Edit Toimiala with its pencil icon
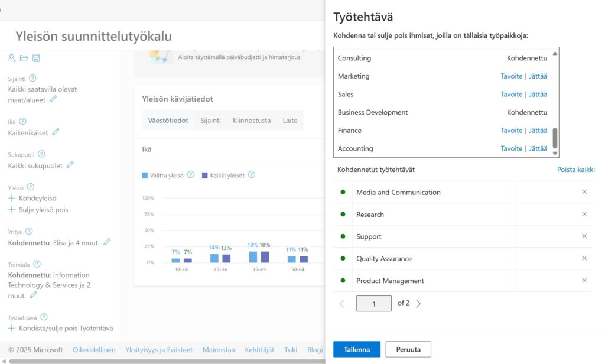 [33, 295]
